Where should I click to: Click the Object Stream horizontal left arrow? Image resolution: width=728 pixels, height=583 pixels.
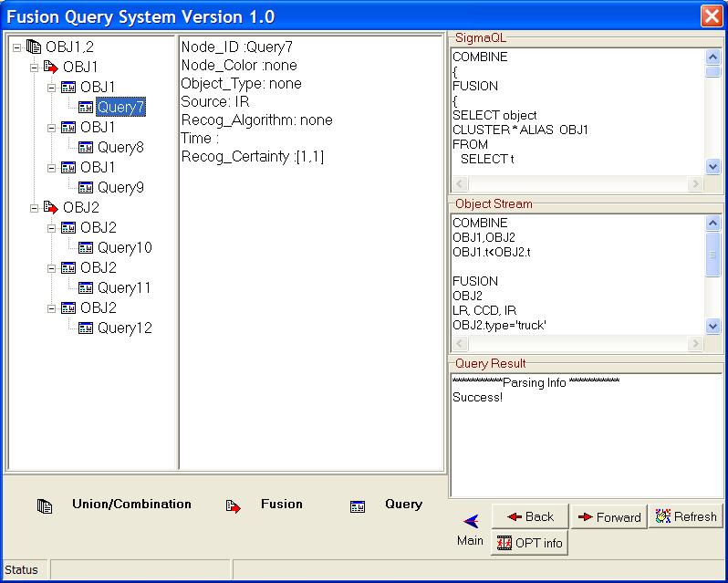pos(460,343)
